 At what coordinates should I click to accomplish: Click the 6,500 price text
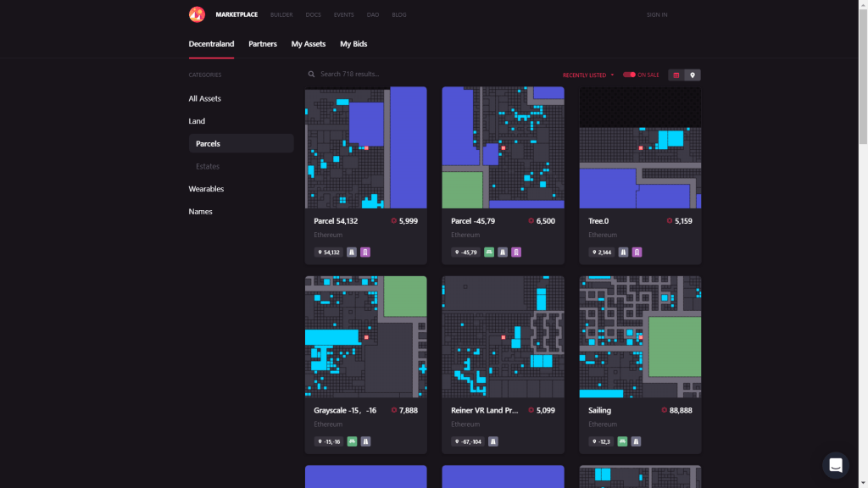coord(545,221)
